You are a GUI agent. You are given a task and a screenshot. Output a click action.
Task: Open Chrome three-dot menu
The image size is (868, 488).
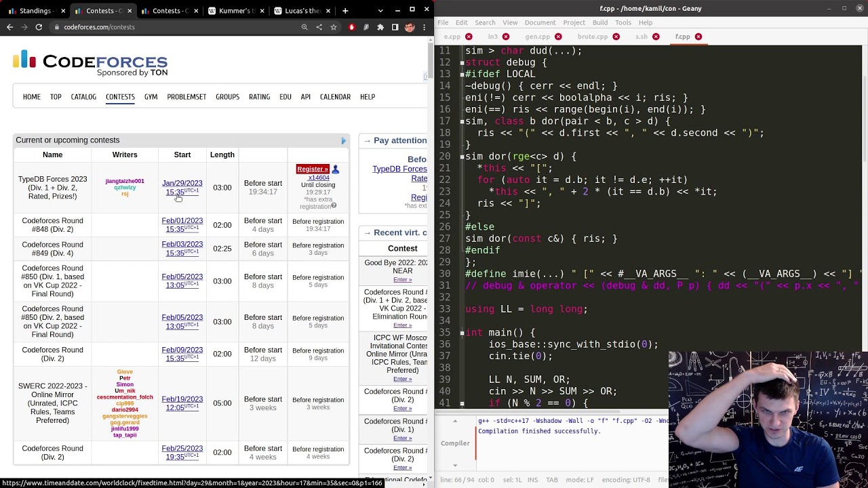pos(424,27)
